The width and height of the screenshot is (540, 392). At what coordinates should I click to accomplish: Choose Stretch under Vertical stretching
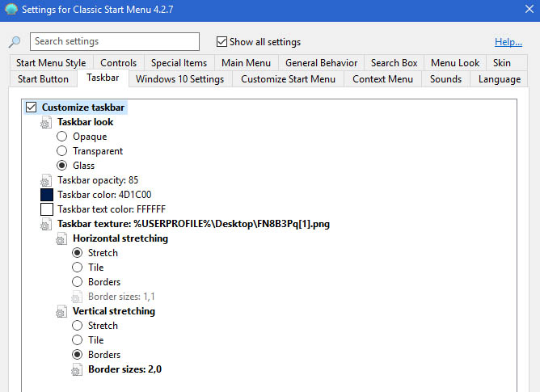click(x=78, y=326)
